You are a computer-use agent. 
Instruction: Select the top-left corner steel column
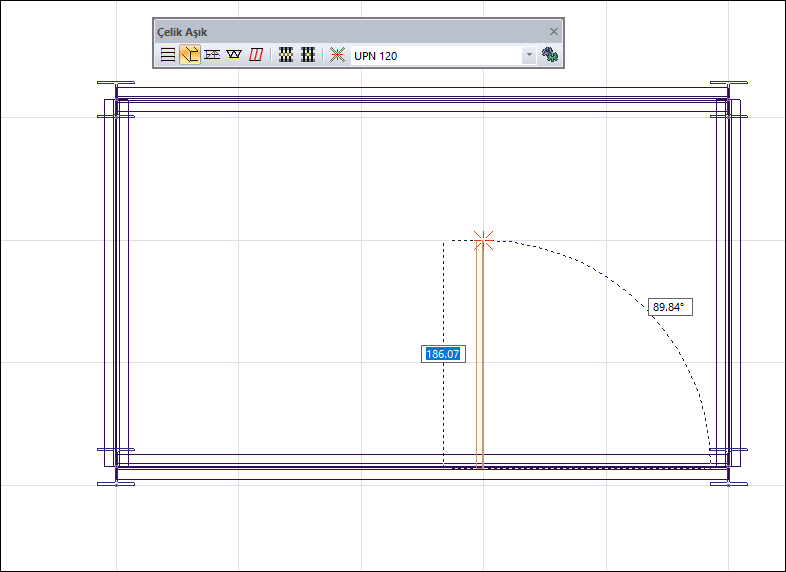tap(116, 100)
